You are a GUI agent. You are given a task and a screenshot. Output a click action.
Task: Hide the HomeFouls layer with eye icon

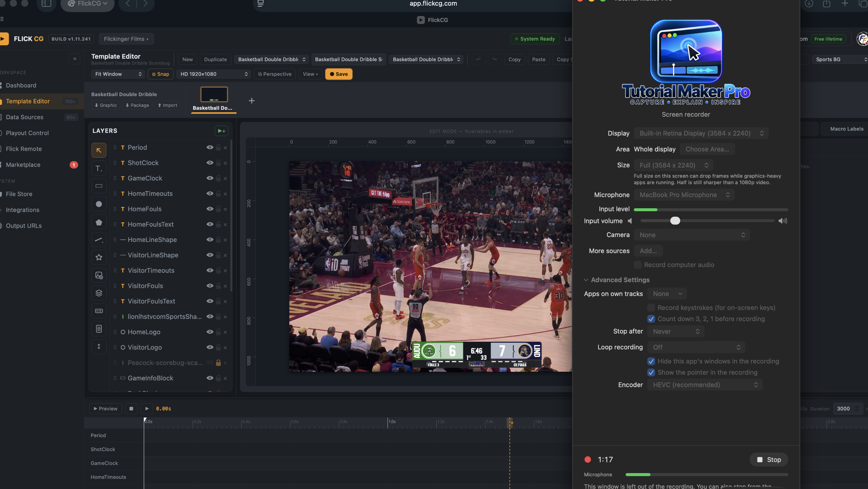click(210, 209)
